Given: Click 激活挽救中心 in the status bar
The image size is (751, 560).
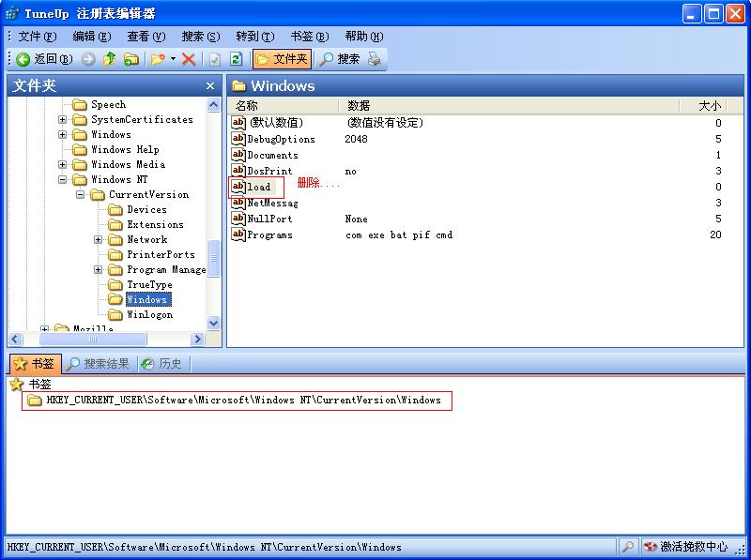Looking at the screenshot, I should click(x=686, y=547).
